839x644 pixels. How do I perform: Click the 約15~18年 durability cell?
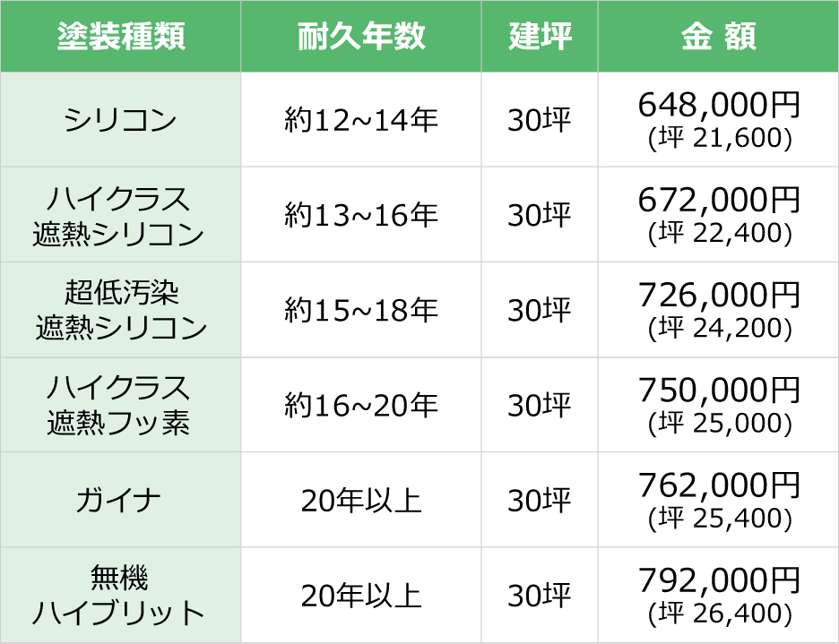click(x=361, y=310)
